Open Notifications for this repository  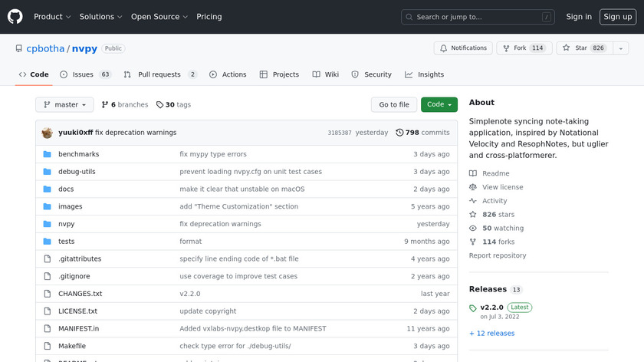(463, 48)
